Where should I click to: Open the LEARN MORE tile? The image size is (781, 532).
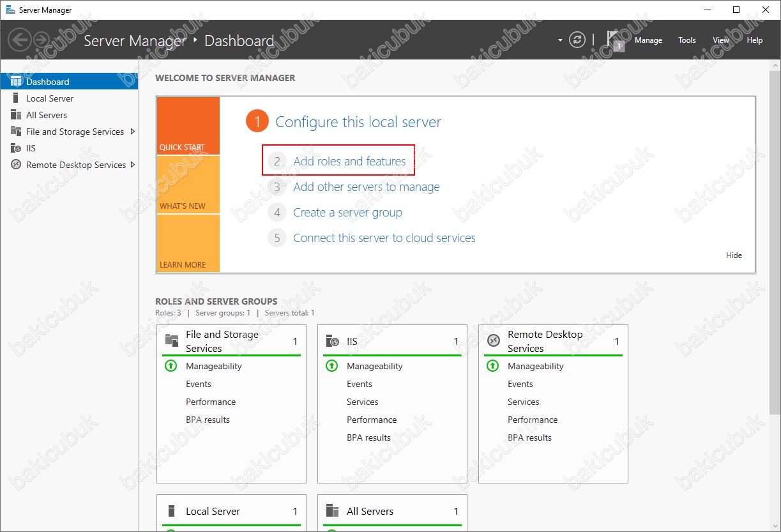point(188,243)
